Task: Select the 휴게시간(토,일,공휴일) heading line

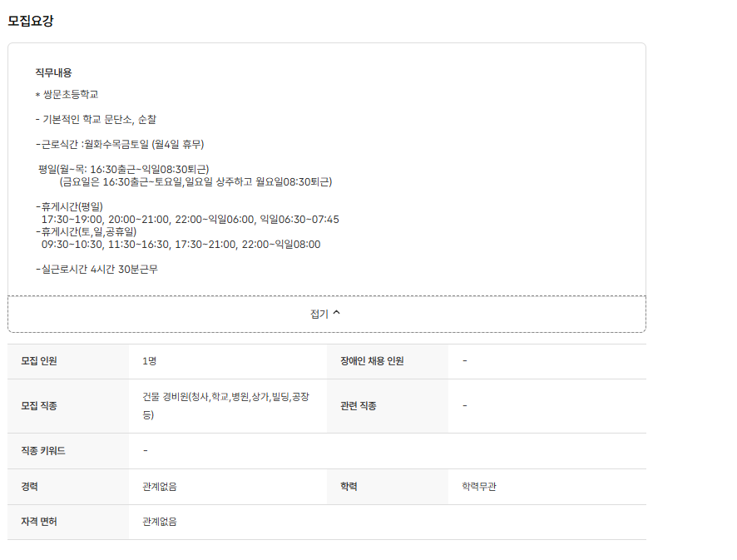Action: click(x=87, y=231)
